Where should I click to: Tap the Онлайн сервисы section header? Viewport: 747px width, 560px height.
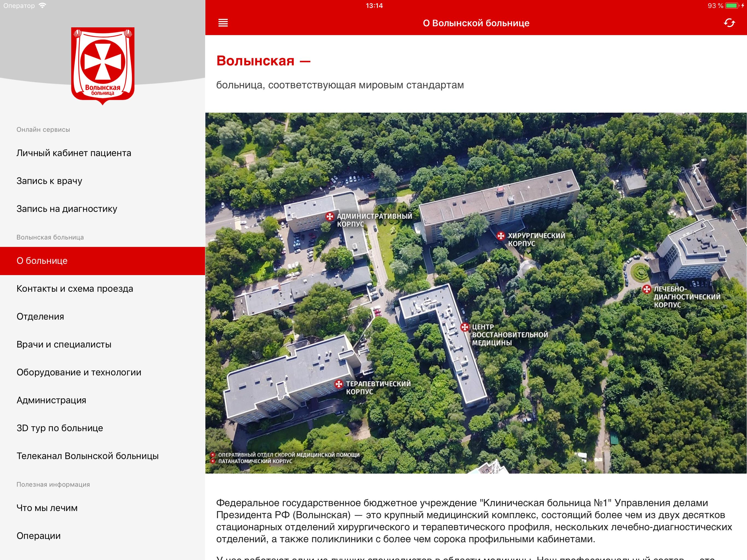click(x=43, y=130)
